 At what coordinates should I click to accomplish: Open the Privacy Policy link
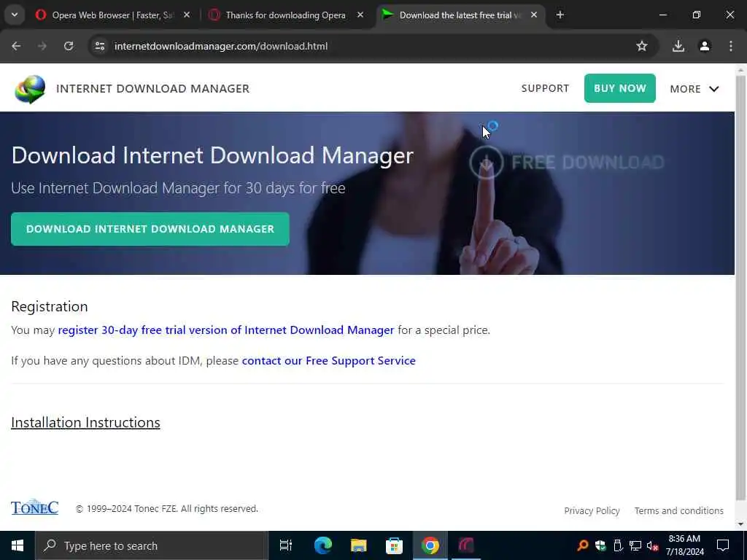coord(592,510)
